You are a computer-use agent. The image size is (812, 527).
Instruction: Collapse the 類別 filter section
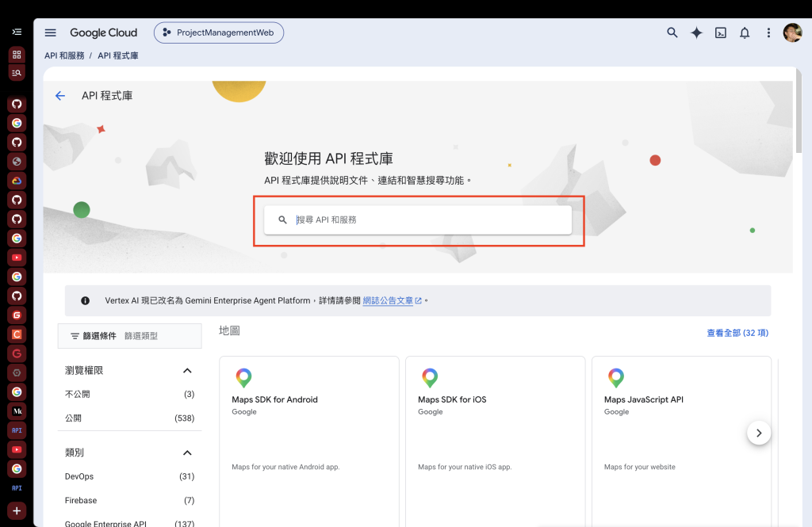pyautogui.click(x=187, y=453)
